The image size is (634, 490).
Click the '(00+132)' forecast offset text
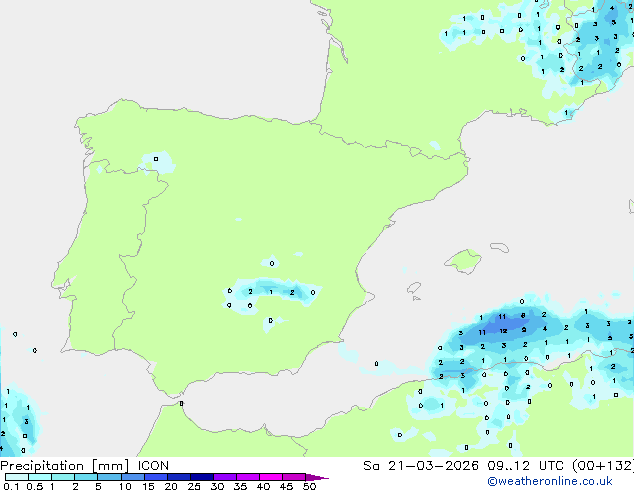click(x=603, y=466)
